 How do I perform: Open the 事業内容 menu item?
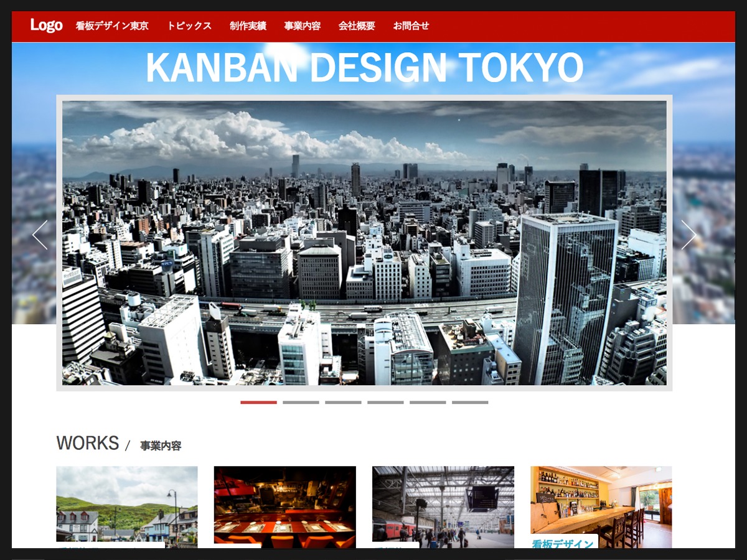click(303, 26)
